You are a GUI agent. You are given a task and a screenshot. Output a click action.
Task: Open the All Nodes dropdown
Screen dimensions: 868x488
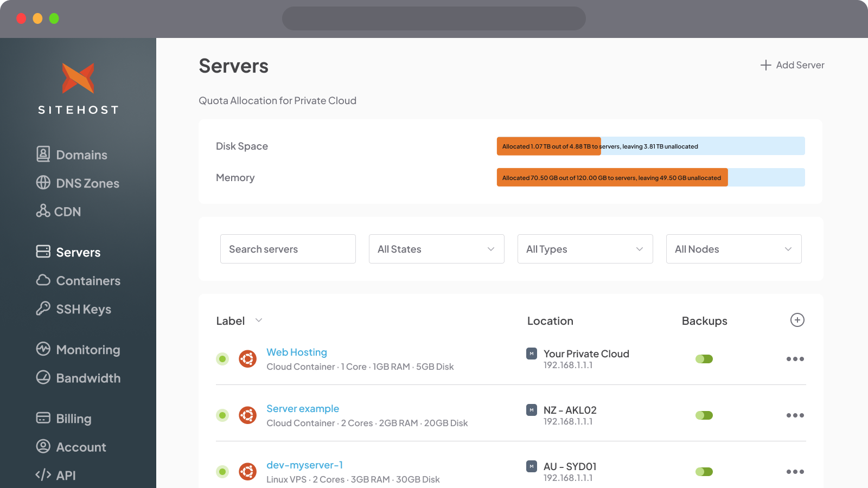click(733, 249)
